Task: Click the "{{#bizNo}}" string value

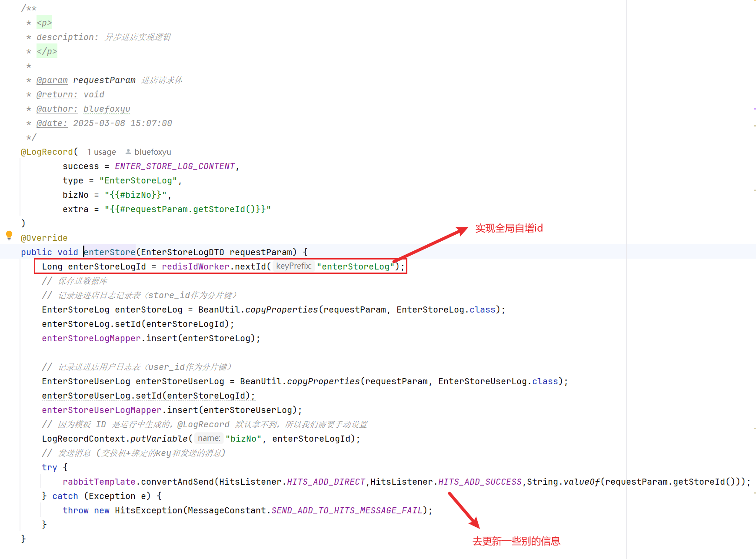Action: (x=136, y=195)
